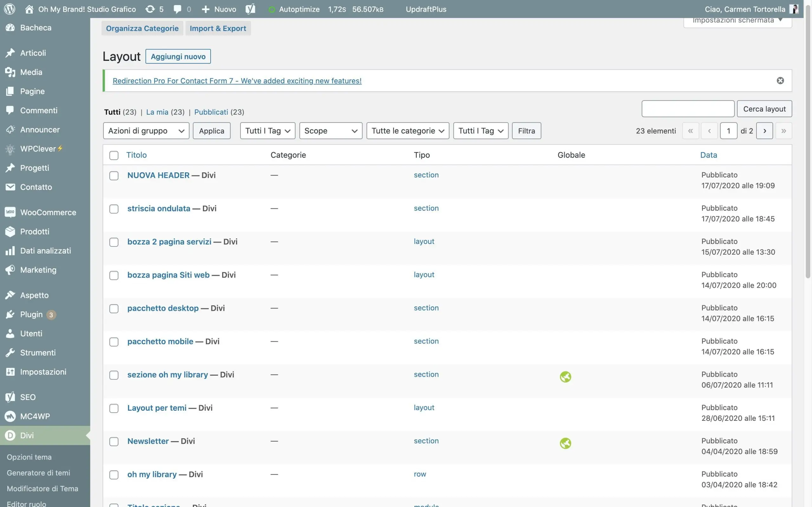Click the WordPress logo in admin bar
Viewport: 812px width, 507px height.
click(10, 9)
